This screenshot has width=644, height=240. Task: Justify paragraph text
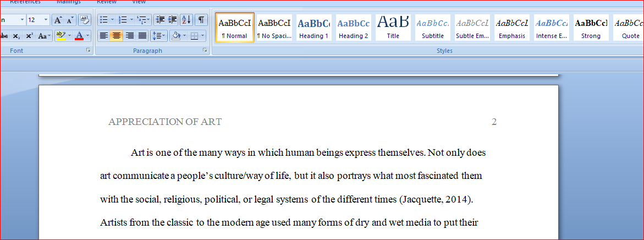pos(142,36)
